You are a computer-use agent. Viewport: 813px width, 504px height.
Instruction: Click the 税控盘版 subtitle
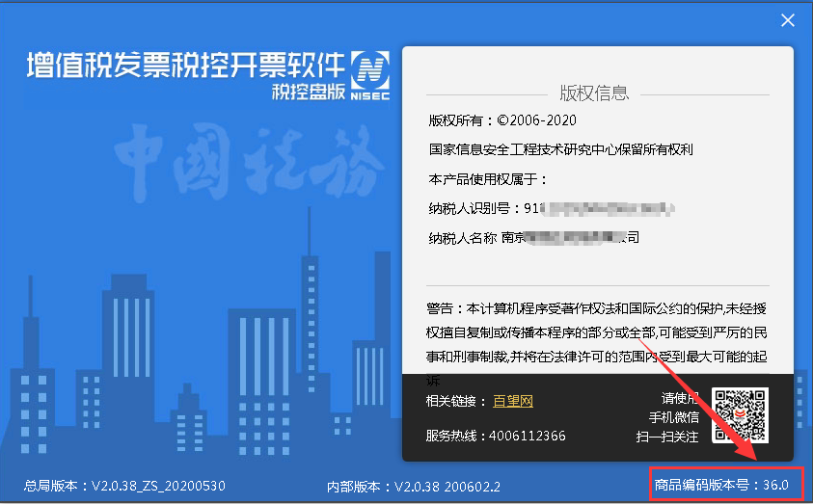coord(309,92)
